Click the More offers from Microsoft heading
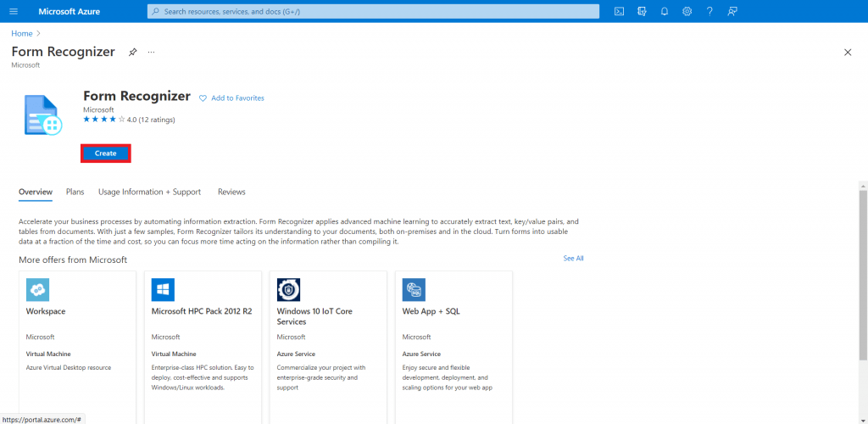Image resolution: width=868 pixels, height=424 pixels. pyautogui.click(x=73, y=259)
